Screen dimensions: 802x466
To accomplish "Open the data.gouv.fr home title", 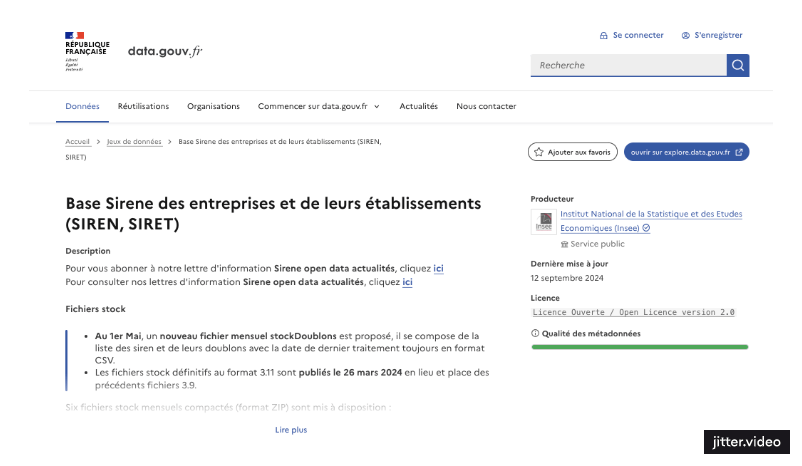I will [165, 51].
